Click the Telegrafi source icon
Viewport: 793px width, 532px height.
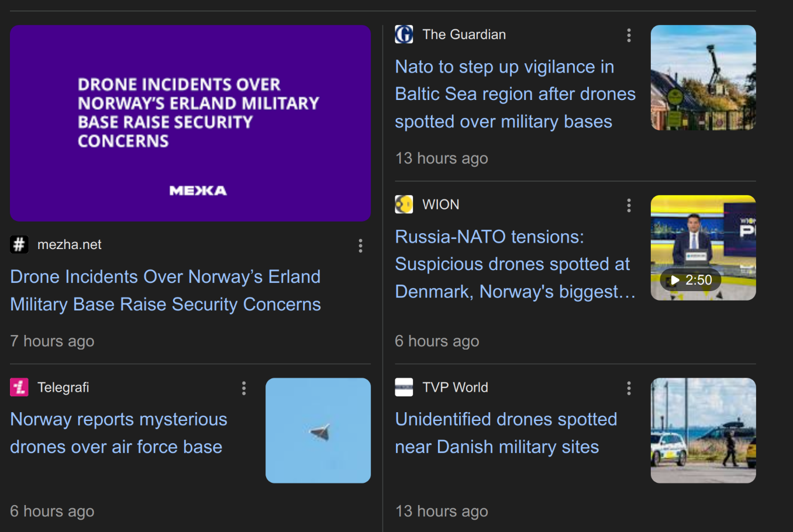tap(19, 387)
